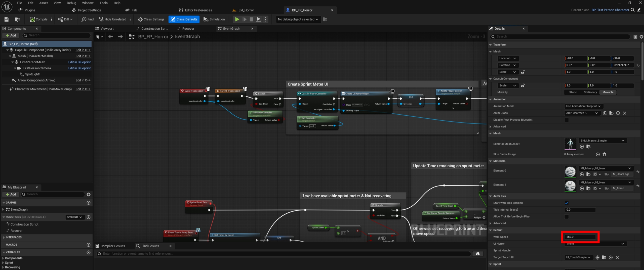Select the Class Defaults button
Screen dimensions: 644x270
(x=184, y=19)
